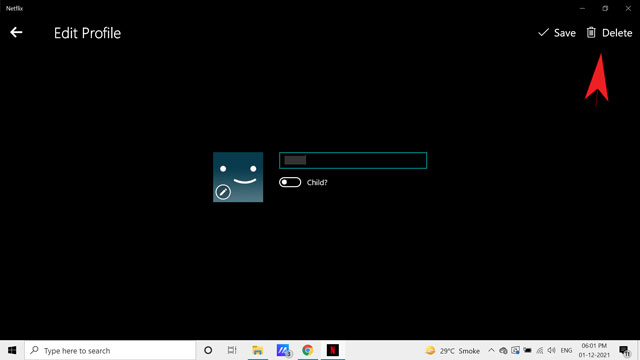Screen dimensions: 640x360
Task: Open network settings in the tray
Action: (x=540, y=350)
